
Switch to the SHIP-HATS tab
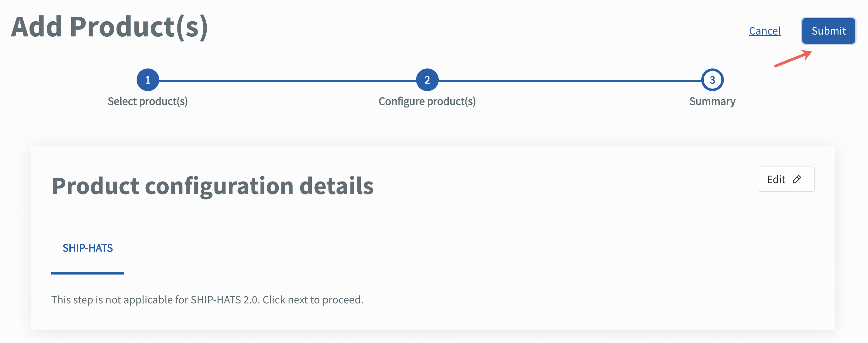click(88, 248)
